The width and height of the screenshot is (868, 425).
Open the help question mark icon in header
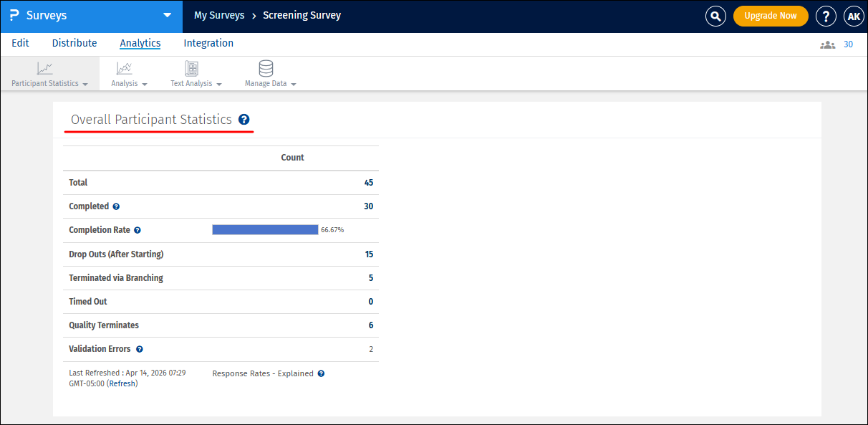[x=826, y=16]
